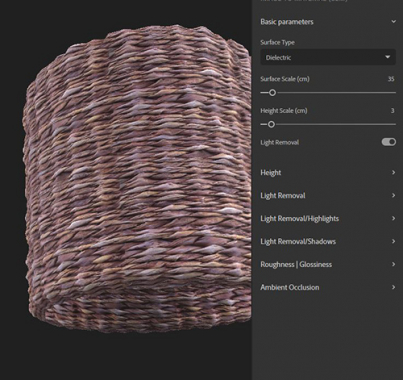403x380 pixels.
Task: Expand the Height section
Action: tap(394, 172)
